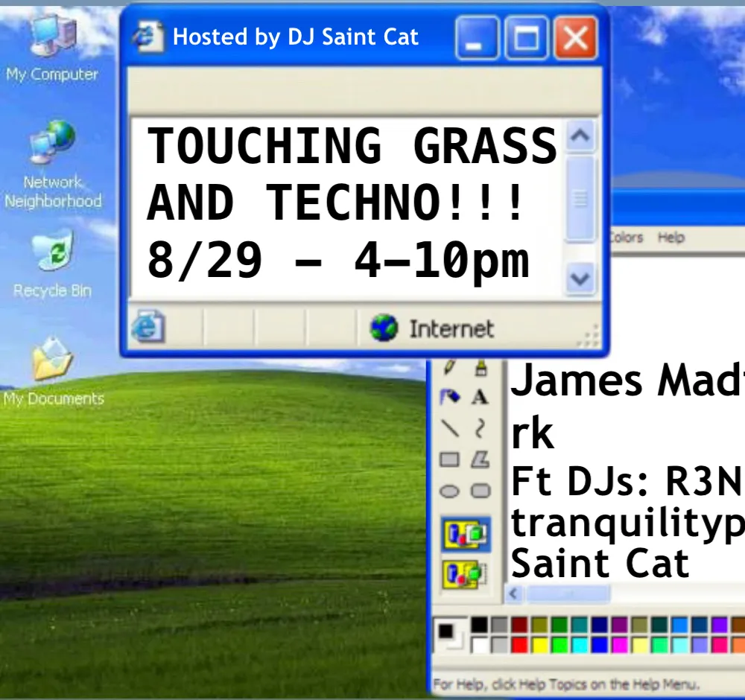Pick the lime green color swatch

[559, 645]
